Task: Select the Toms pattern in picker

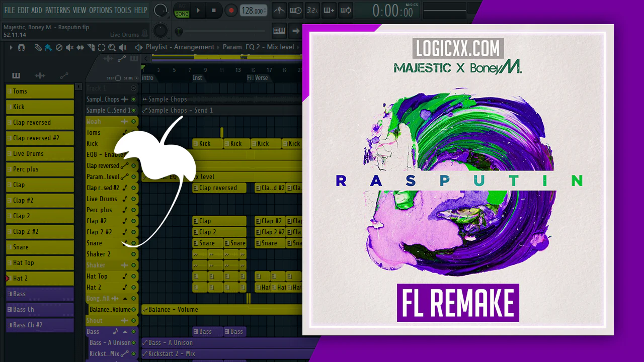Action: (40, 92)
